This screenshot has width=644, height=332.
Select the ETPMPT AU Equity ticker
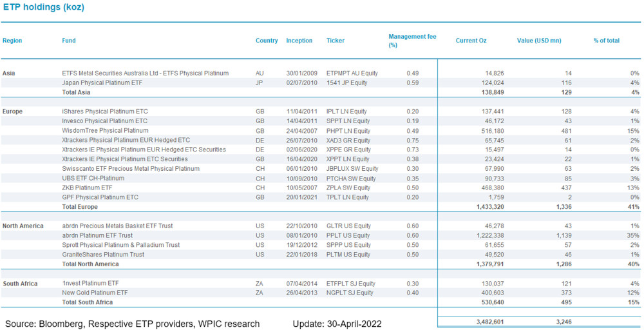click(x=352, y=73)
